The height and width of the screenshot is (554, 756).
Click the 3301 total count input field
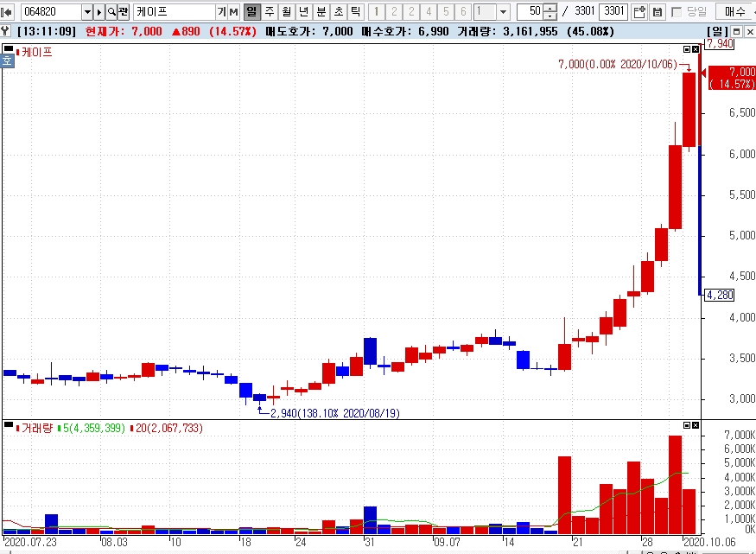(x=613, y=11)
